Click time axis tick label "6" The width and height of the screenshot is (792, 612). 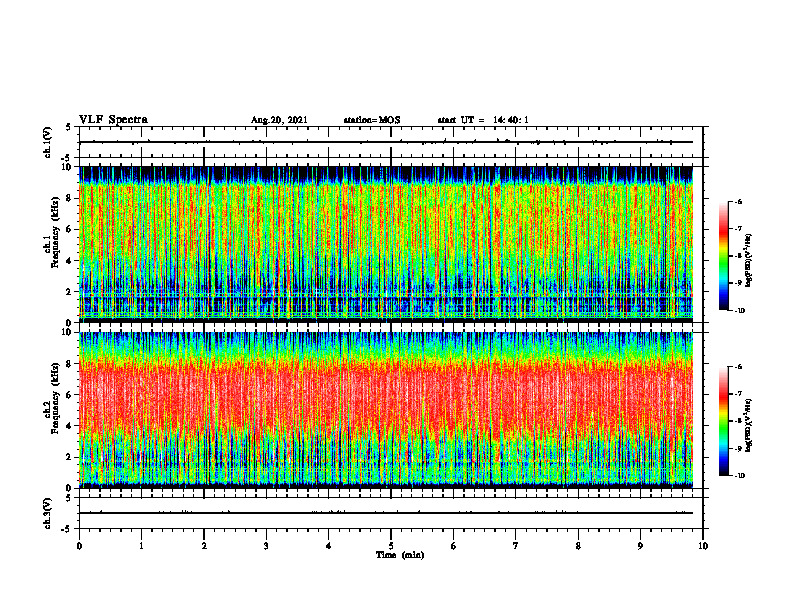coord(454,546)
